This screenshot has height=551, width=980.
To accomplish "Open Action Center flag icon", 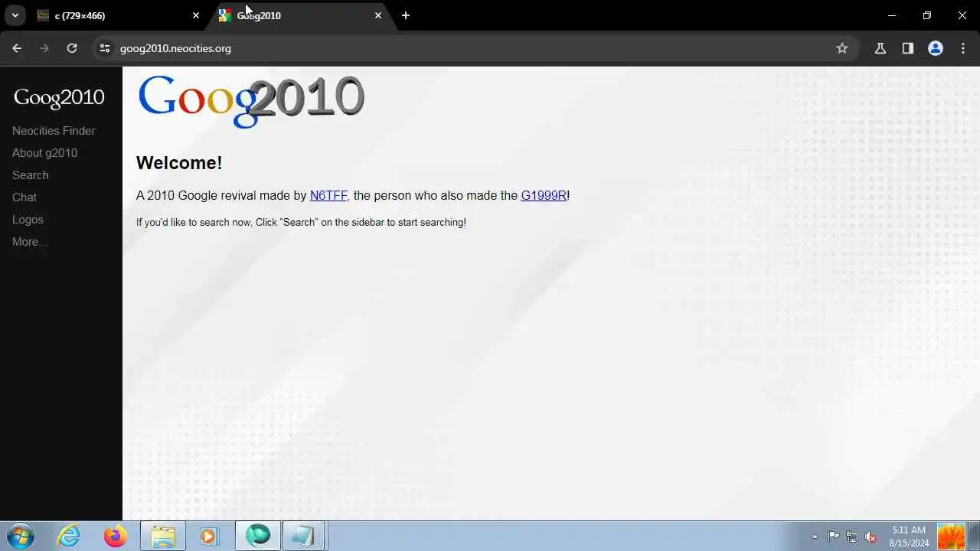I will tap(834, 536).
